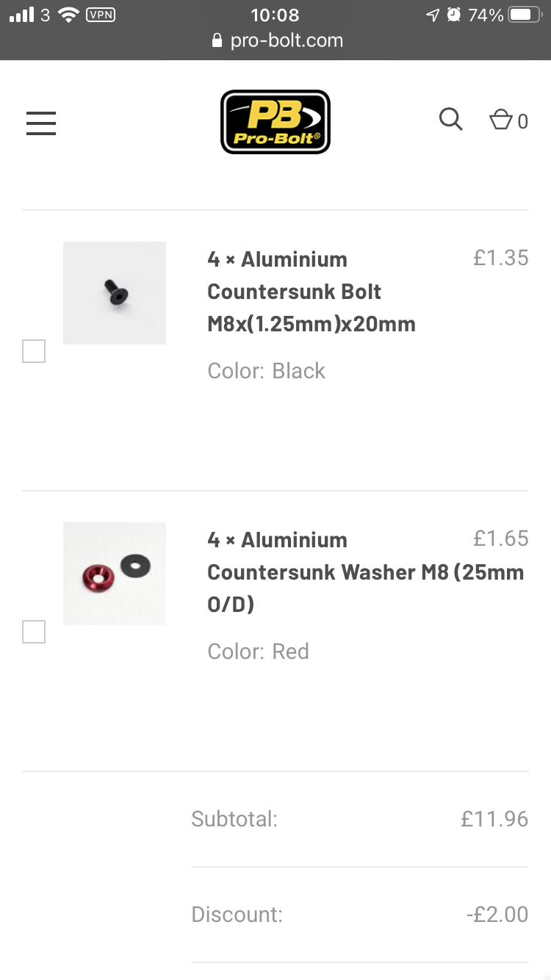Viewport: 551px width, 980px height.
Task: Open the hamburger navigation menu
Action: (41, 123)
